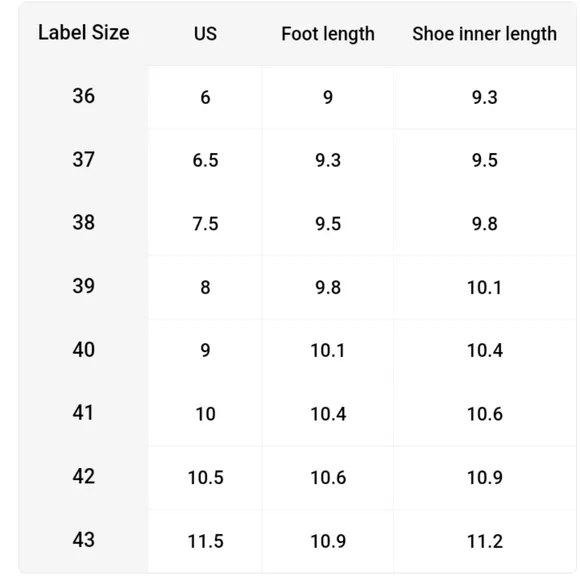Click US size 10.5 cell
580x580 pixels.
click(x=205, y=478)
